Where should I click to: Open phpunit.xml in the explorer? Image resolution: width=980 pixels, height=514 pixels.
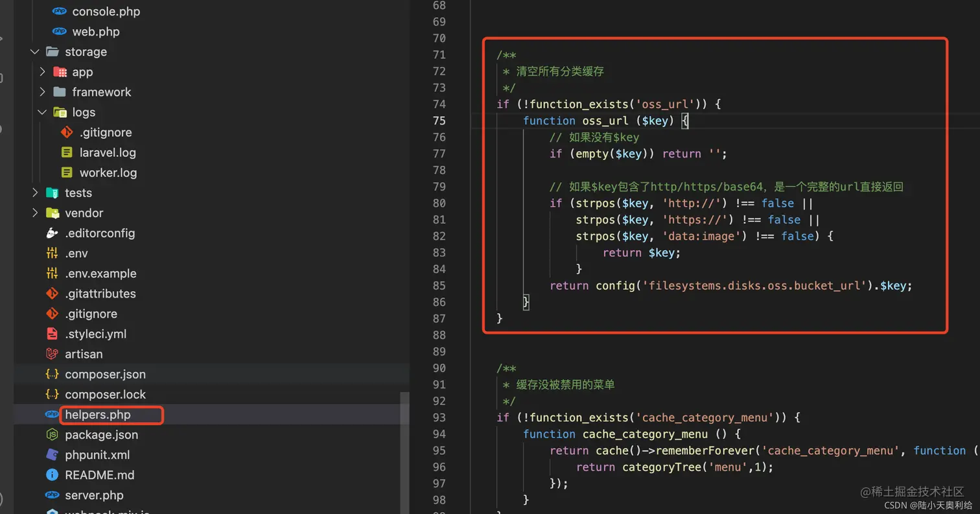coord(97,454)
